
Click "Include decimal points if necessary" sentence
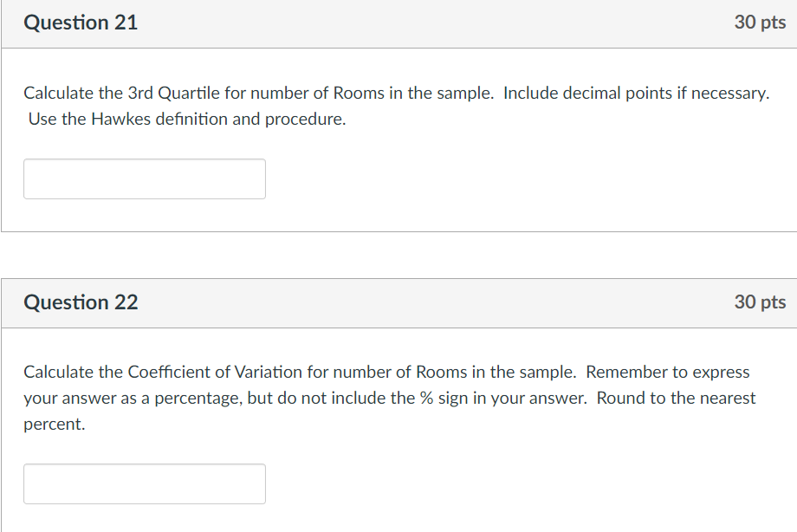[x=635, y=93]
